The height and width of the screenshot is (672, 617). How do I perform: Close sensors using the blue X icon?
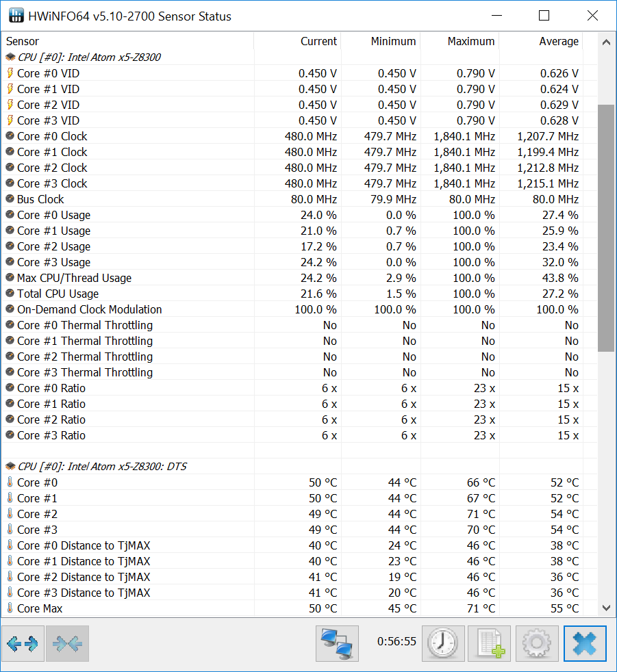[x=585, y=643]
